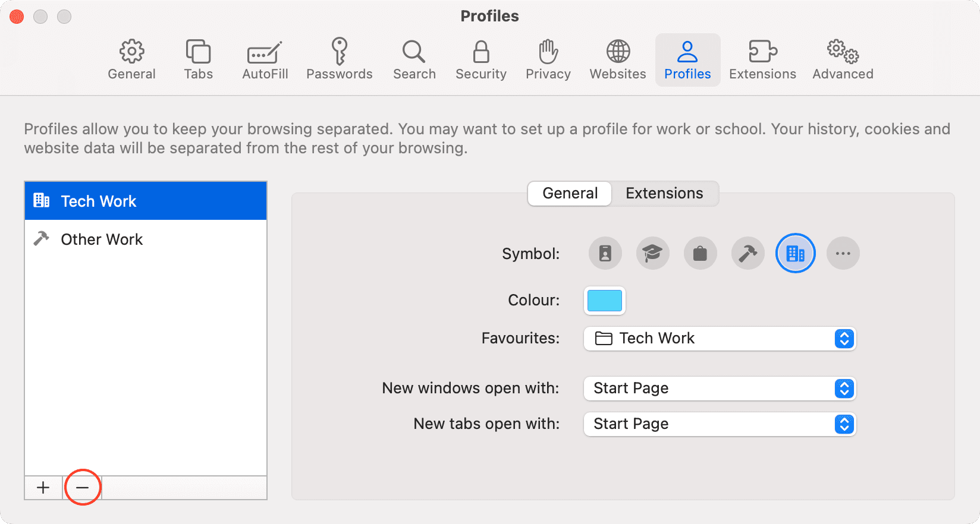Add a new profile with plus button

pyautogui.click(x=43, y=488)
